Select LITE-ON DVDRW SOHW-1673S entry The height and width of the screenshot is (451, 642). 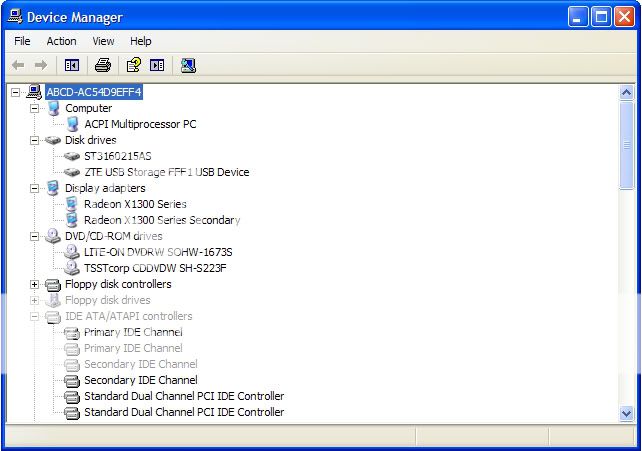(x=158, y=252)
